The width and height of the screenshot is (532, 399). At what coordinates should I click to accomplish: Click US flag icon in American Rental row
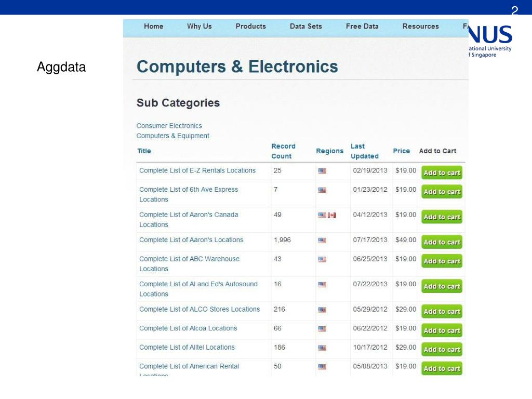[322, 367]
